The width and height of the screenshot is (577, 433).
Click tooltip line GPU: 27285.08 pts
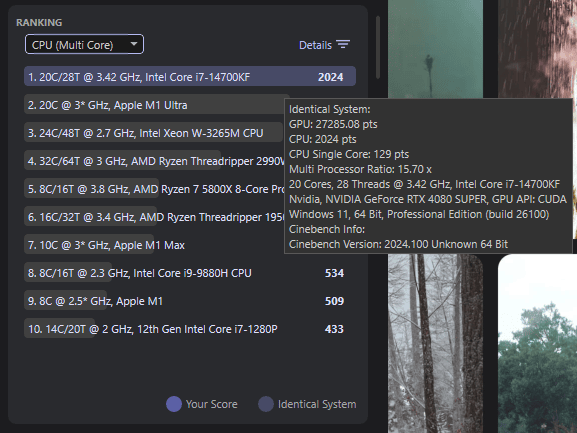(x=333, y=124)
